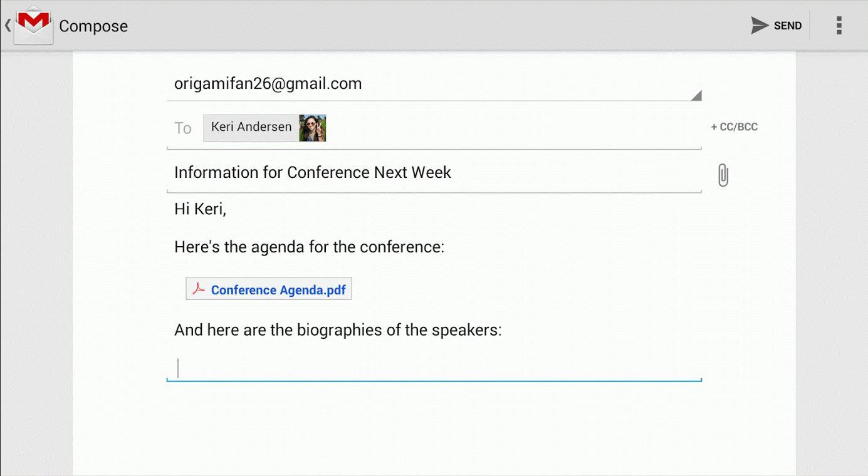Click the paperclip attachment icon
The height and width of the screenshot is (476, 868).
coord(723,175)
